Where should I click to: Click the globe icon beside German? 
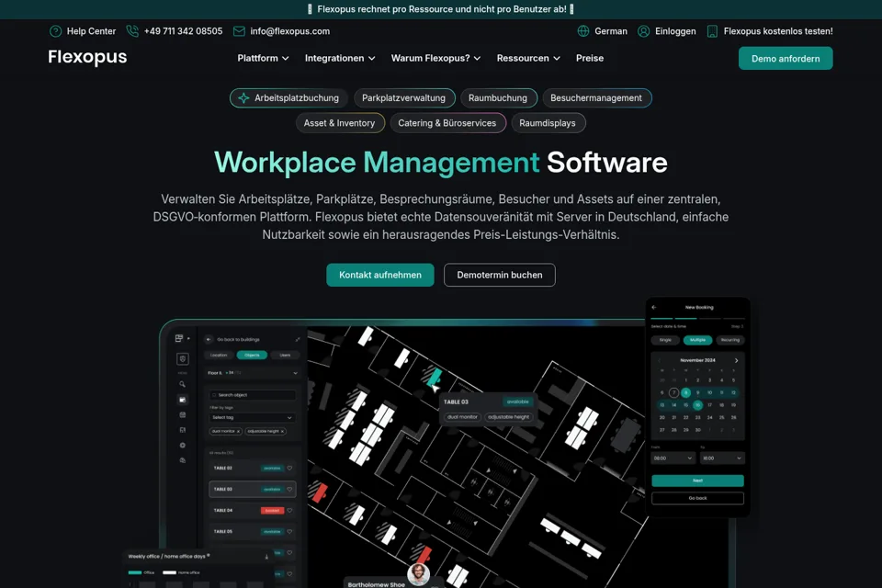pyautogui.click(x=583, y=31)
